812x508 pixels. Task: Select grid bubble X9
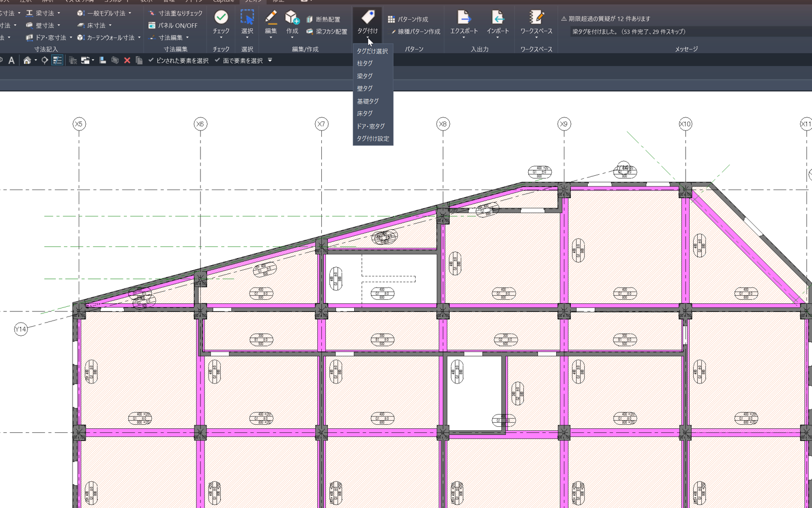coord(564,124)
